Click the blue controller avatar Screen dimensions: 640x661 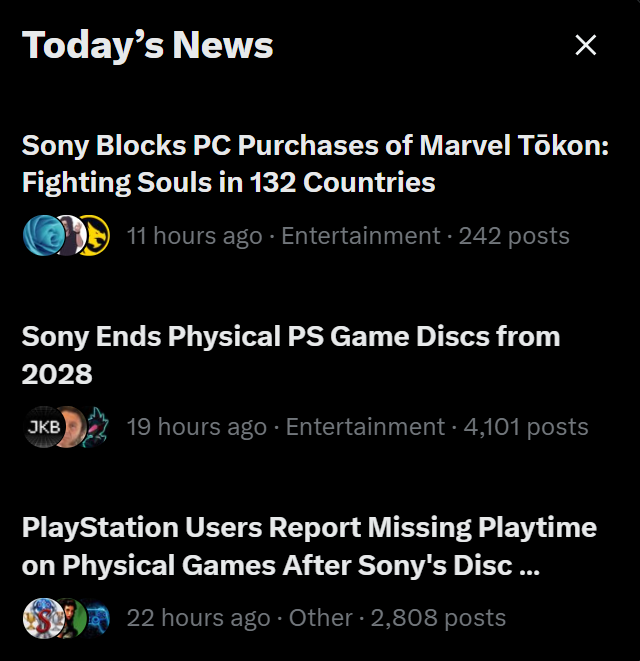(98, 618)
